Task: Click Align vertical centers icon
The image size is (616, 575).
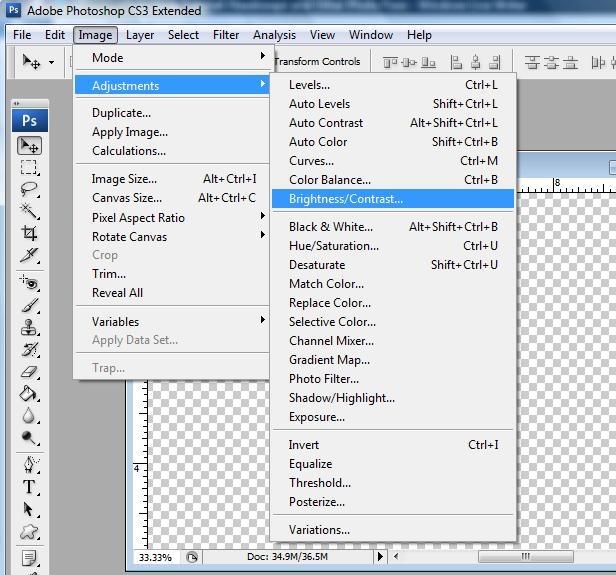Action: [409, 62]
